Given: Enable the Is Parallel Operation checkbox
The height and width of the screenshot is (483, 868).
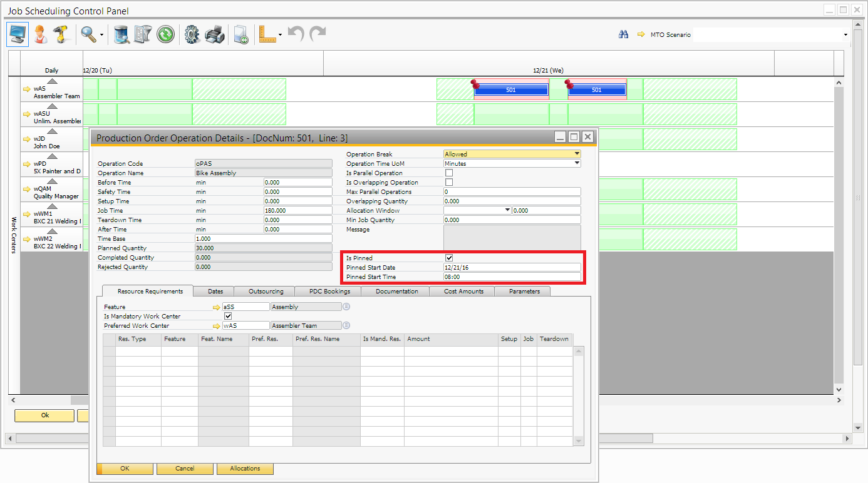Looking at the screenshot, I should tap(449, 173).
